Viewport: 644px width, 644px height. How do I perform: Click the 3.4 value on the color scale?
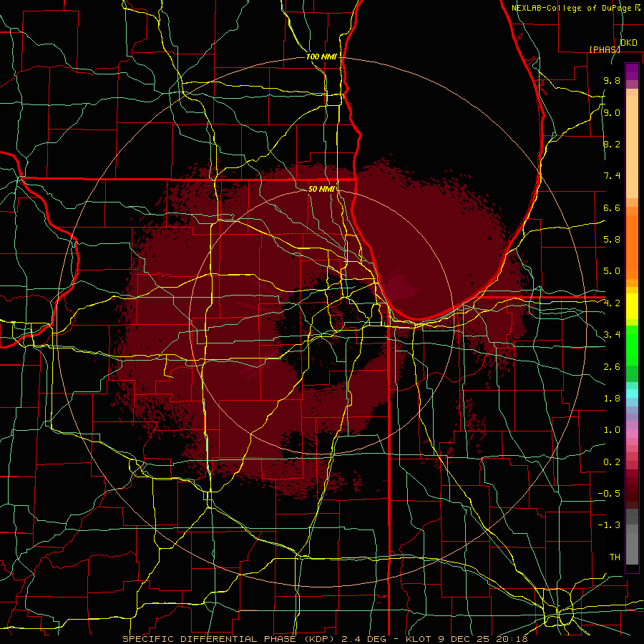tap(612, 335)
